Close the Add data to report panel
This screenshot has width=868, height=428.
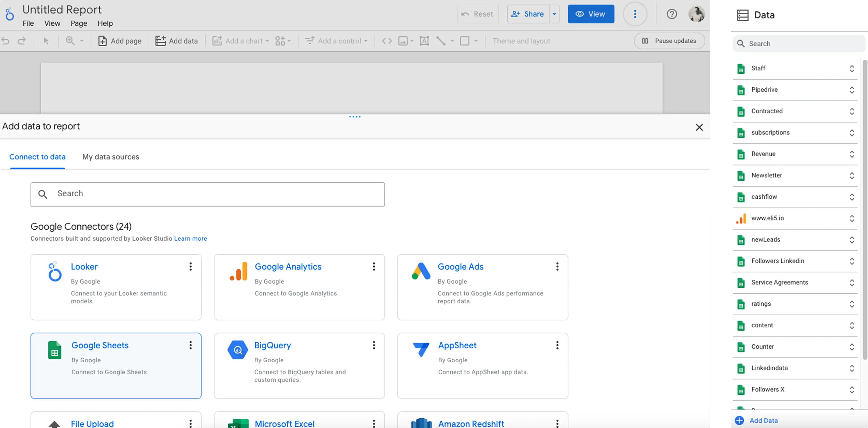click(x=699, y=127)
